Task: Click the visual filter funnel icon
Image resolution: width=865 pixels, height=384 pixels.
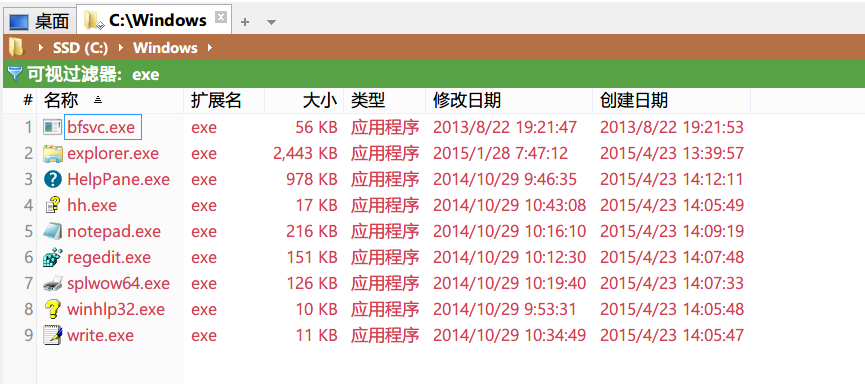Action: (x=14, y=74)
